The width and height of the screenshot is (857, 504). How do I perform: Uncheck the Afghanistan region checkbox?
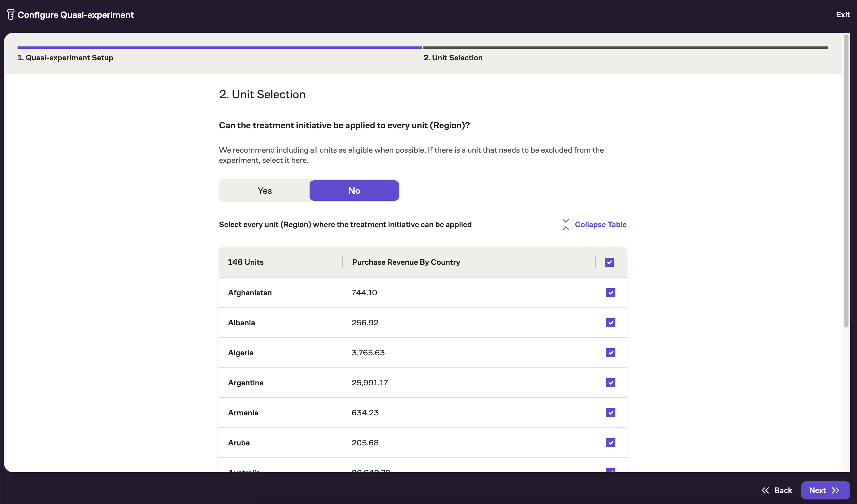coord(610,293)
